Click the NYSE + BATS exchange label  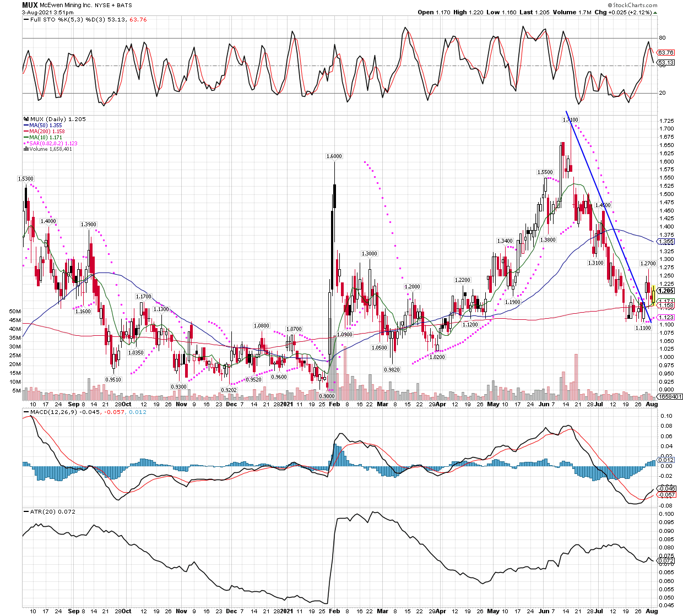pyautogui.click(x=115, y=5)
